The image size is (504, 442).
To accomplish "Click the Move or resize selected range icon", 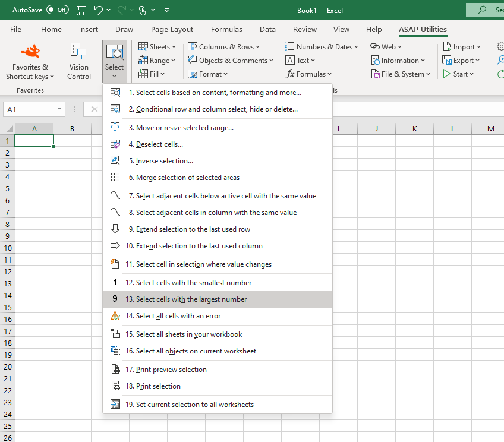I will click(115, 128).
